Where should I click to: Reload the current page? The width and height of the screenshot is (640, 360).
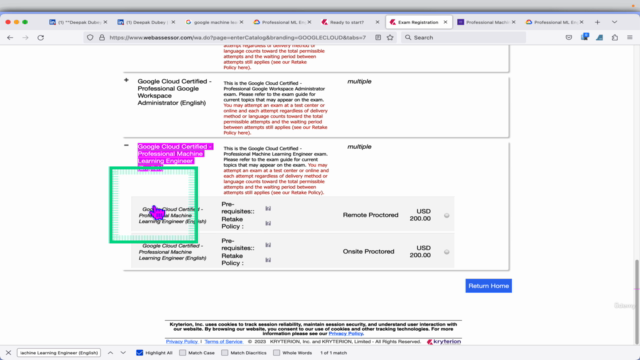(x=40, y=38)
